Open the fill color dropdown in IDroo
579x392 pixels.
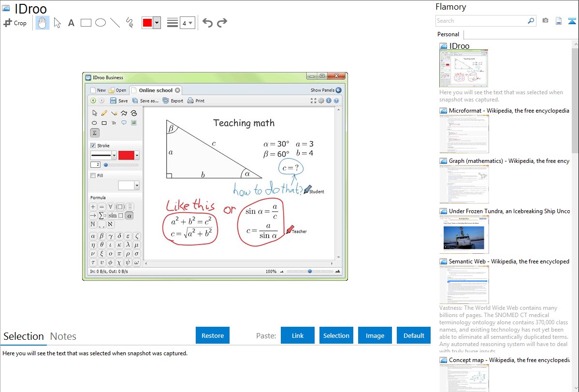point(137,185)
